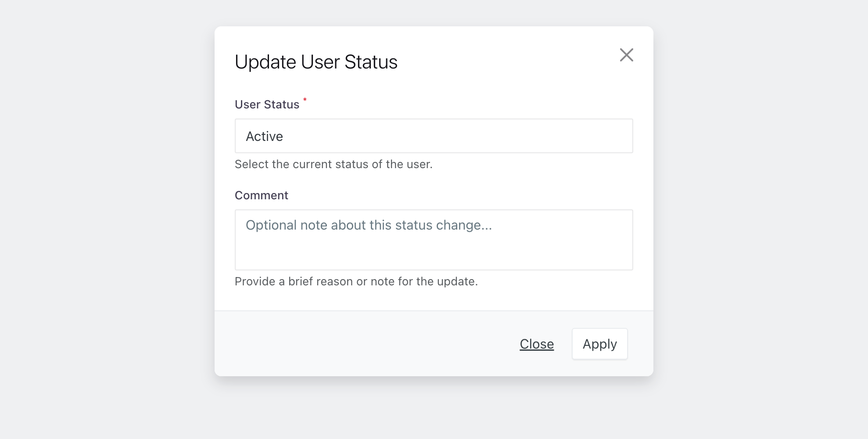This screenshot has width=868, height=439.
Task: Click the Comment label
Action: (261, 195)
